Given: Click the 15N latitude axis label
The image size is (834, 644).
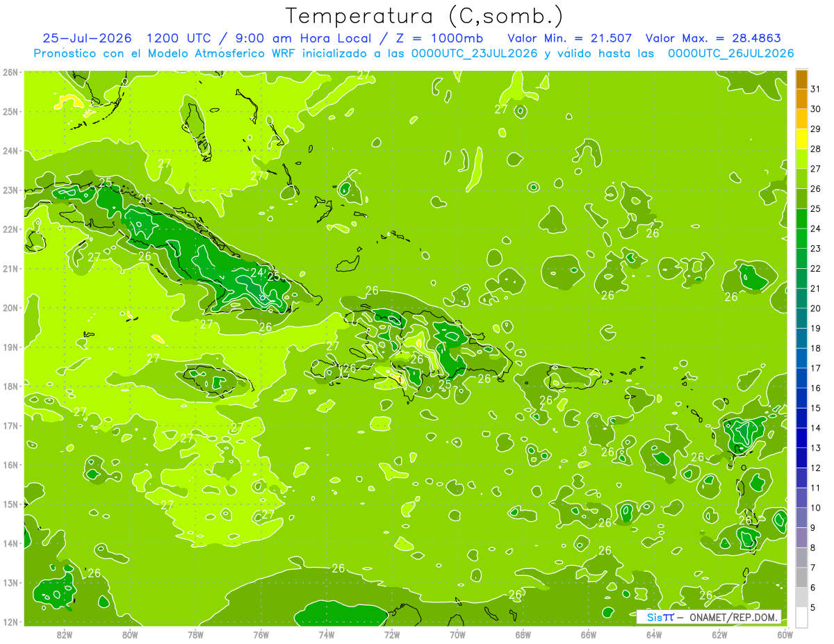Looking at the screenshot, I should (x=10, y=504).
